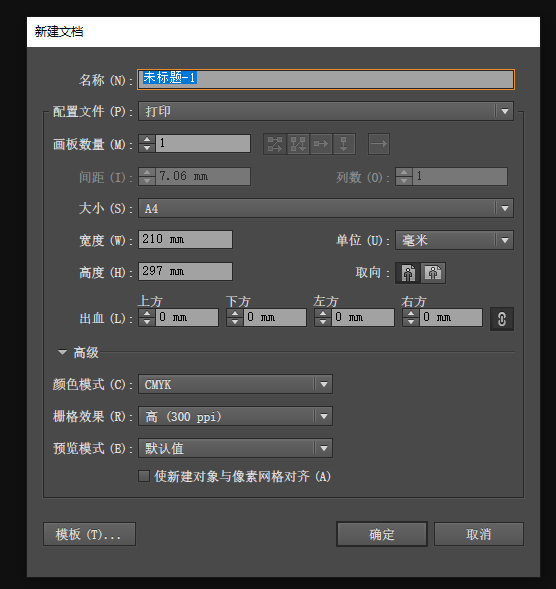556x589 pixels.
Task: Click the 间距 field showing 7.06 mm
Action: pos(203,176)
